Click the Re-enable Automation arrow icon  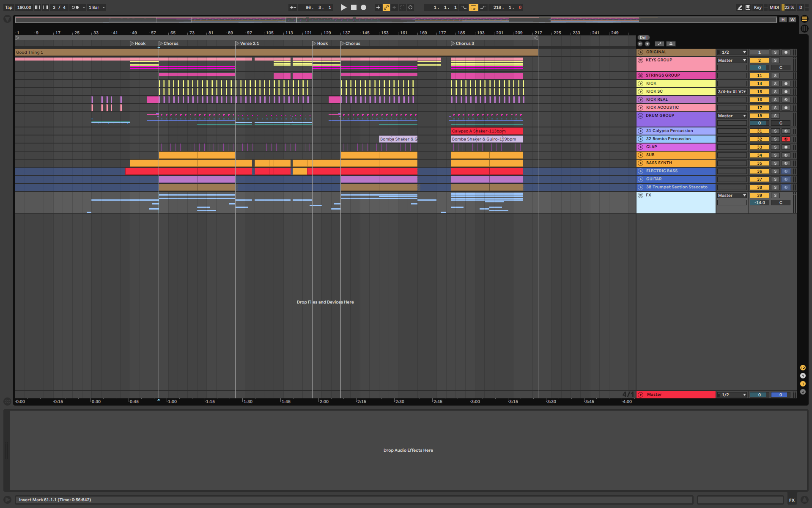pos(394,7)
